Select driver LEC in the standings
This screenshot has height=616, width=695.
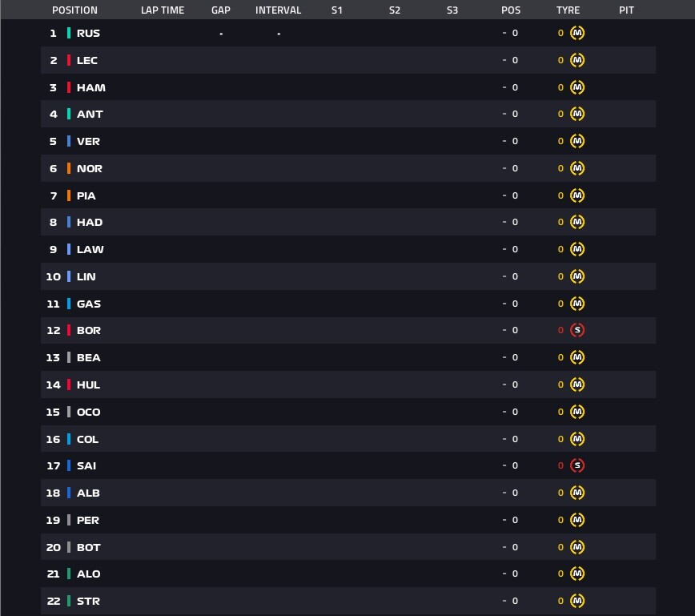pyautogui.click(x=86, y=60)
